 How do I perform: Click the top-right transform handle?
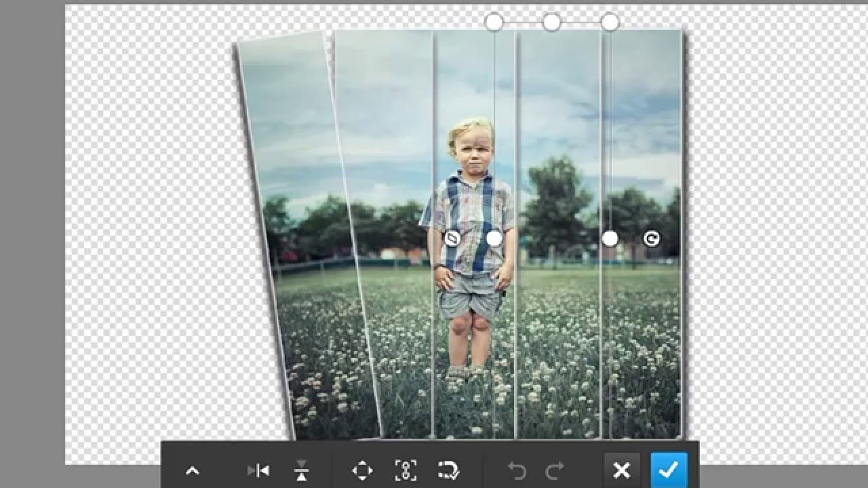point(610,22)
